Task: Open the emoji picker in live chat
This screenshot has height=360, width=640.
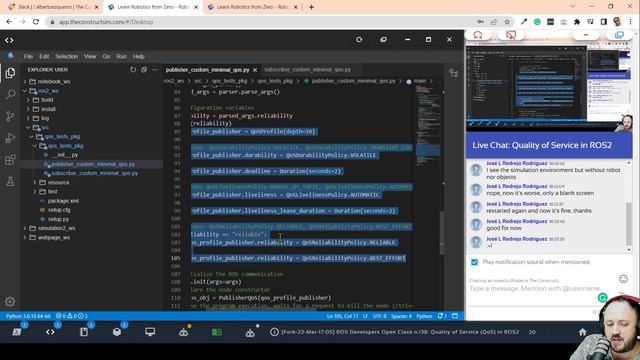Action: (623, 279)
